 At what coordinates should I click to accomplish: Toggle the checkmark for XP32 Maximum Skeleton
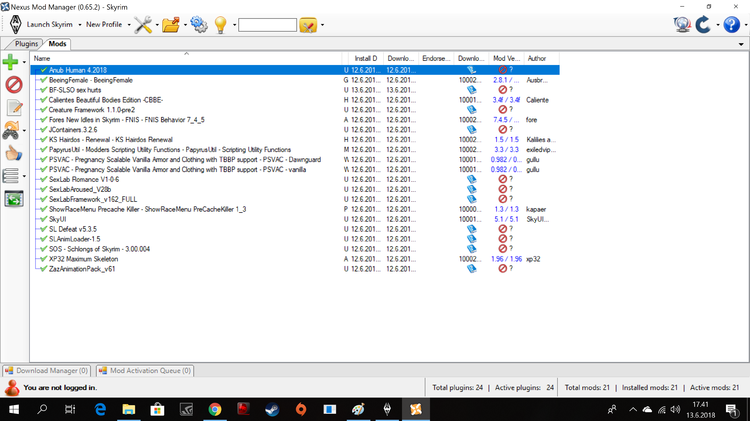pos(44,259)
